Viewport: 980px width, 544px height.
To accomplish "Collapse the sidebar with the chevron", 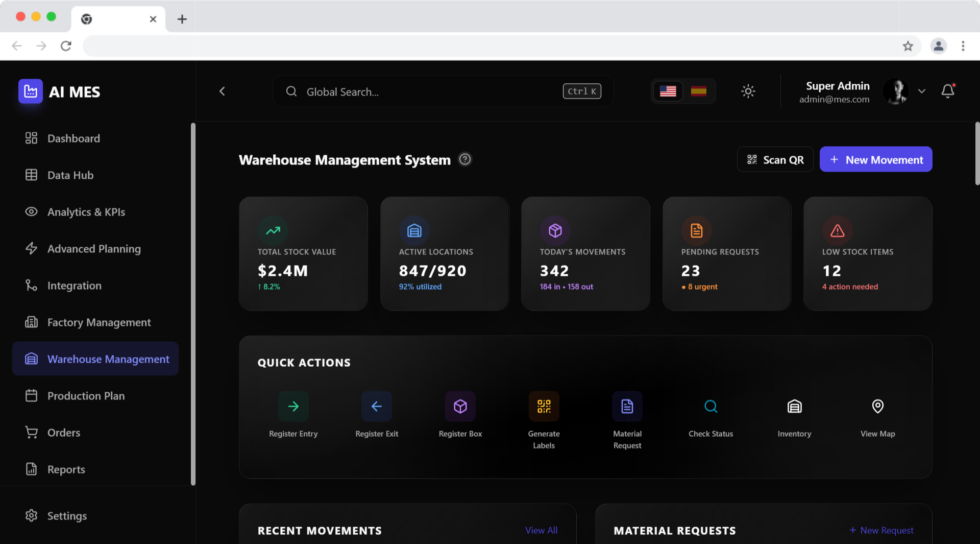I will tap(222, 91).
